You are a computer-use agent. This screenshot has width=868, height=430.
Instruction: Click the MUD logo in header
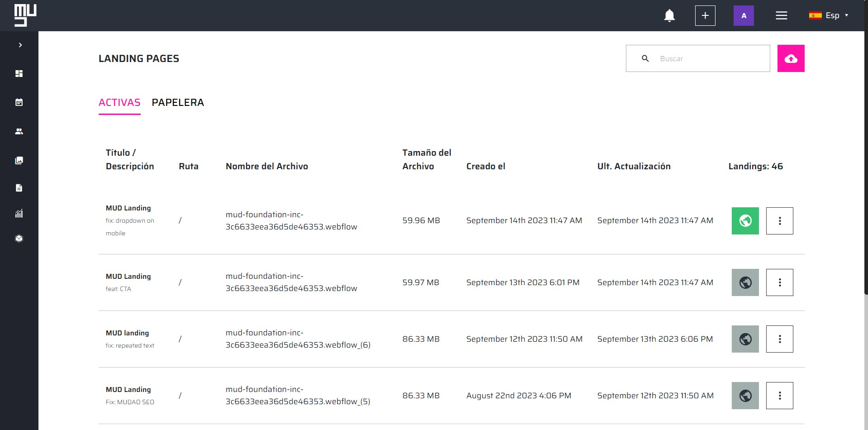25,15
